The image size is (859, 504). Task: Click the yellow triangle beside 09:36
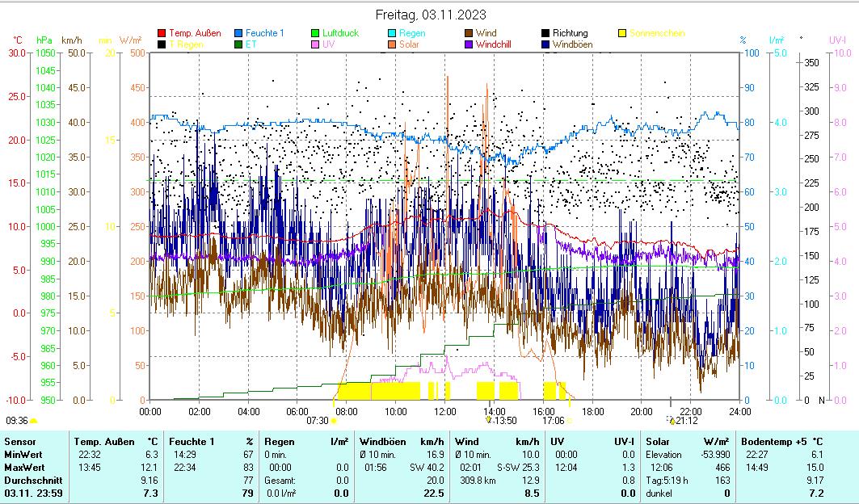click(34, 421)
